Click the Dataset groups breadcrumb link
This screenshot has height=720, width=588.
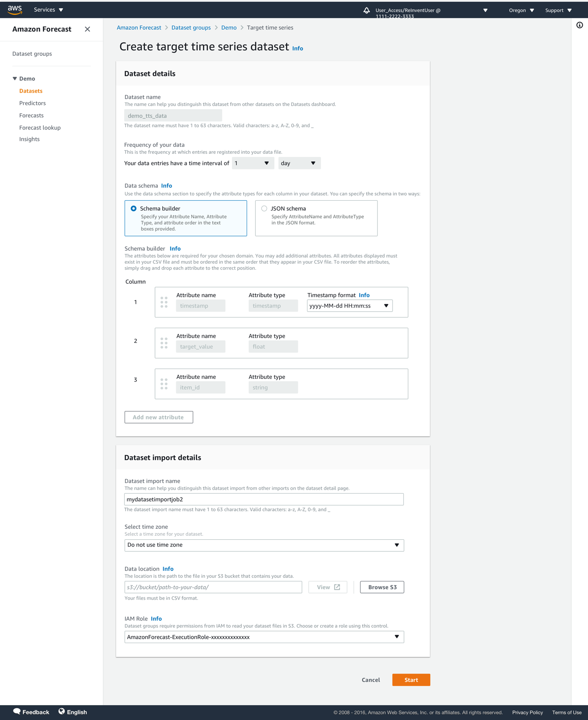[x=191, y=27]
